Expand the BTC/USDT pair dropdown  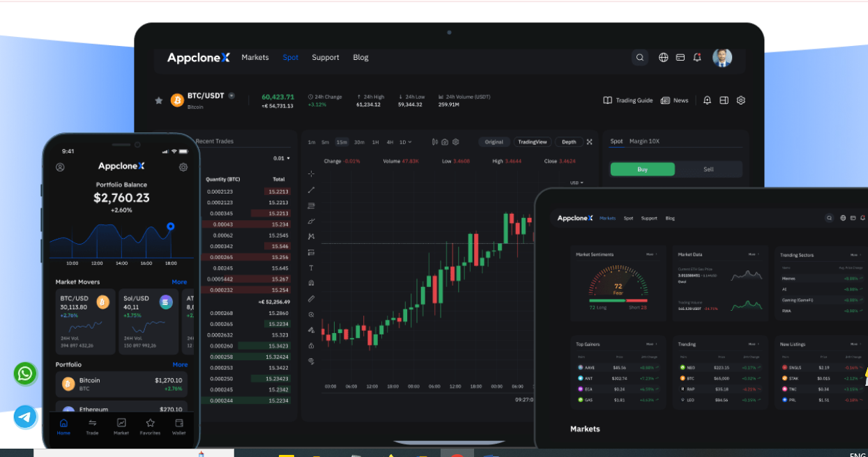231,95
